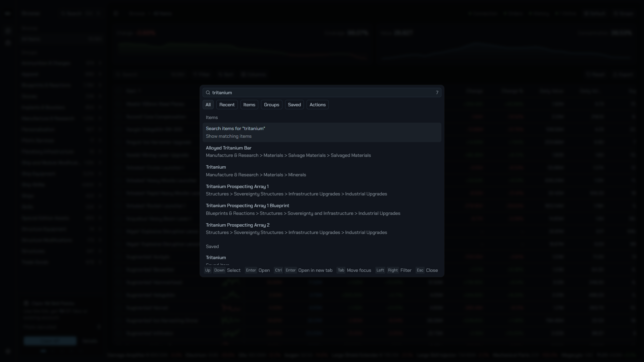Focus the search box containing "tritanium"

pyautogui.click(x=322, y=93)
